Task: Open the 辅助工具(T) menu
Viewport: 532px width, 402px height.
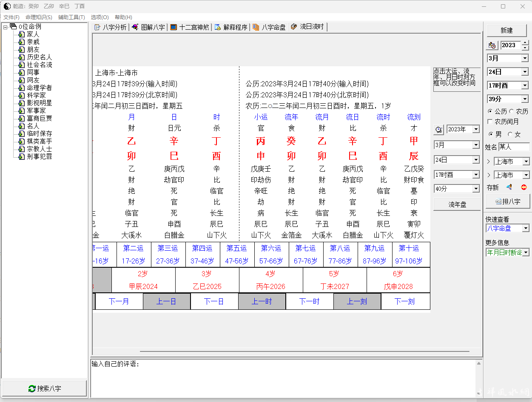Action: coord(71,17)
